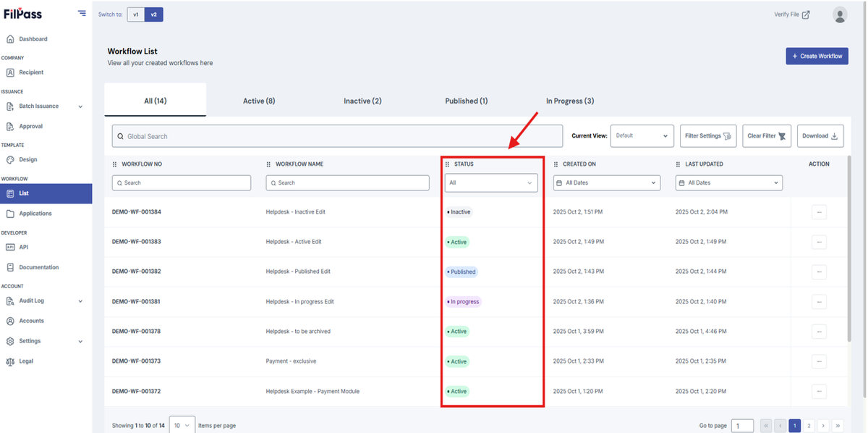The height and width of the screenshot is (433, 868).
Task: Click the Workflow Name column drag handle
Action: tap(269, 164)
